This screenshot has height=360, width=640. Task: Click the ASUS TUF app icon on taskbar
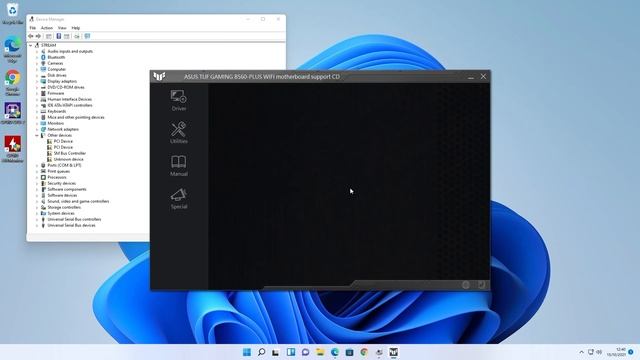click(393, 352)
